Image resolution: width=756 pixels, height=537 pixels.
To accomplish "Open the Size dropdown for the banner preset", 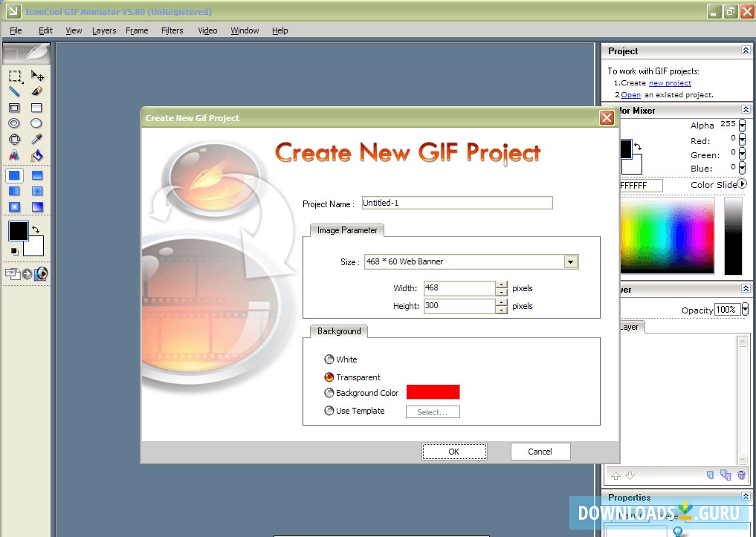I will click(x=570, y=261).
